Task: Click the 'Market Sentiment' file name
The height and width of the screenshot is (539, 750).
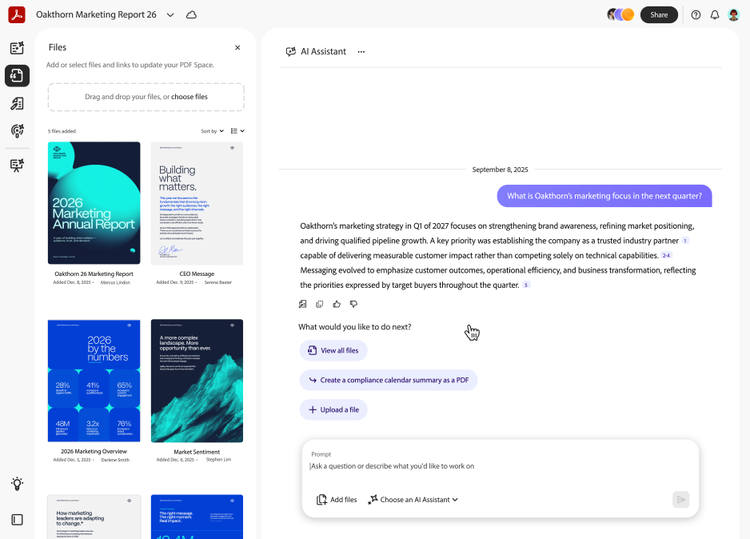Action: [x=197, y=452]
